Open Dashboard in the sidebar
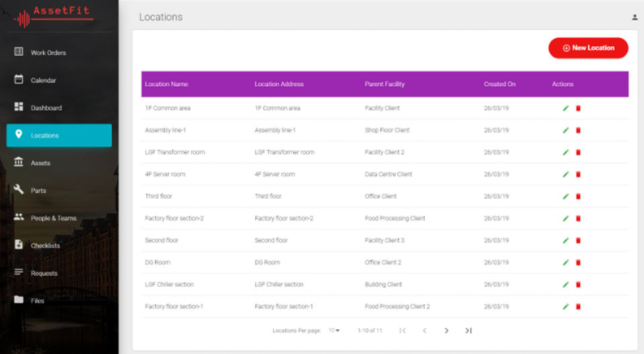 click(59, 107)
